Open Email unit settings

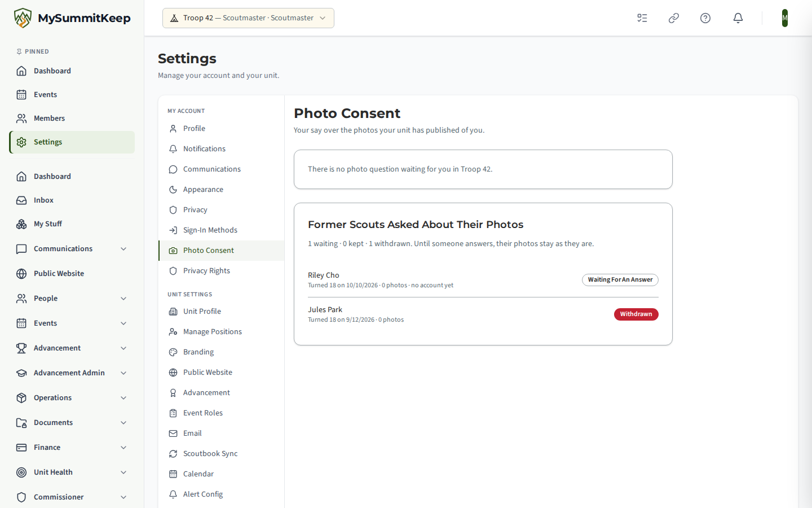coord(221,433)
